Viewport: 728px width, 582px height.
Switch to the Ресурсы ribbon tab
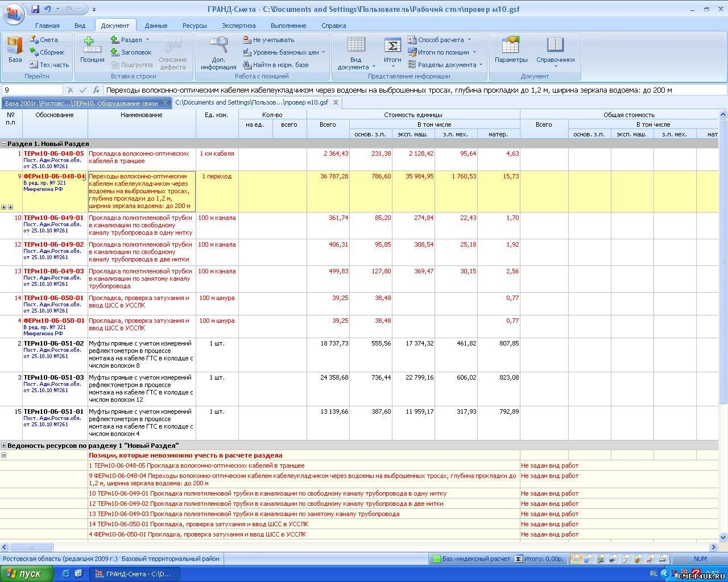tap(195, 26)
